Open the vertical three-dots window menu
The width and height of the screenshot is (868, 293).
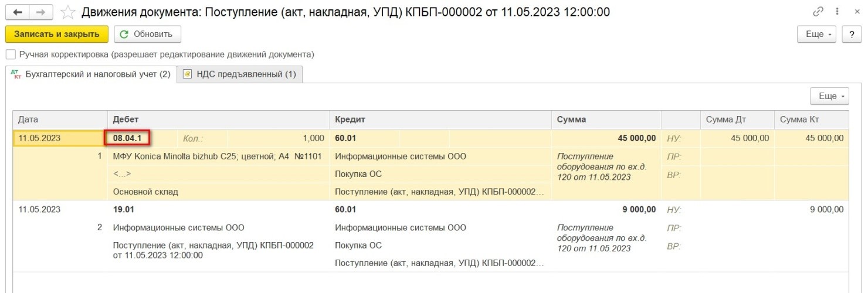[837, 12]
